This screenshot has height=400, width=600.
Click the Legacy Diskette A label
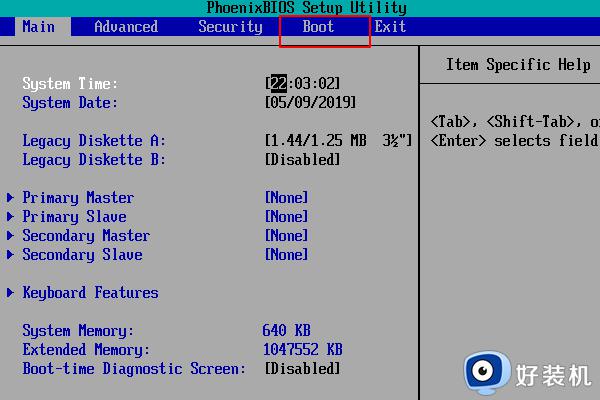(94, 141)
